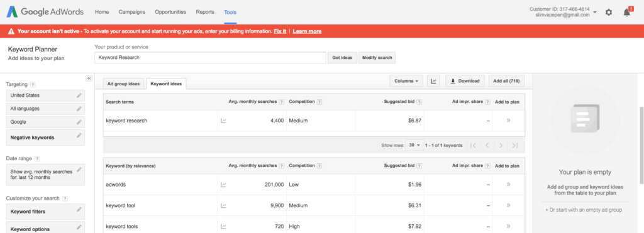Open the notifications bell
Viewport: 644px width, 233px height.
[x=627, y=13]
